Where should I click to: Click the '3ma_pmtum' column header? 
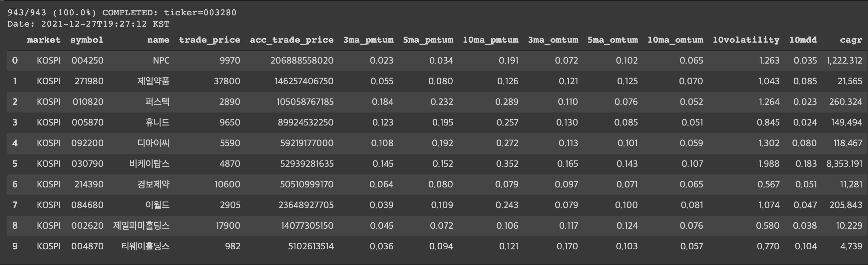[369, 40]
